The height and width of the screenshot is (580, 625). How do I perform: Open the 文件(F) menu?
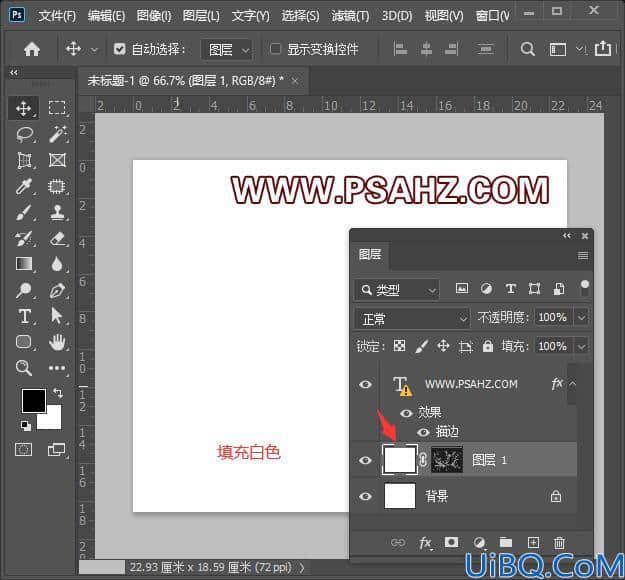[x=57, y=16]
